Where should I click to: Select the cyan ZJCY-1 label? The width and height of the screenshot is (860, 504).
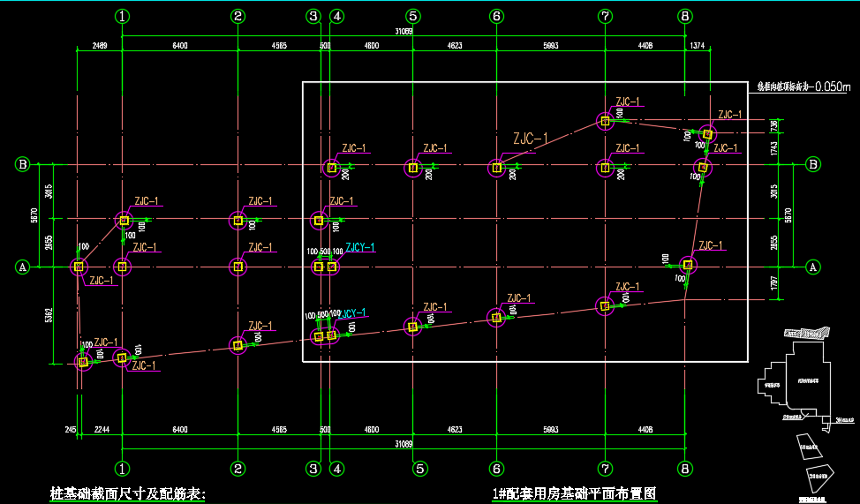pos(360,247)
